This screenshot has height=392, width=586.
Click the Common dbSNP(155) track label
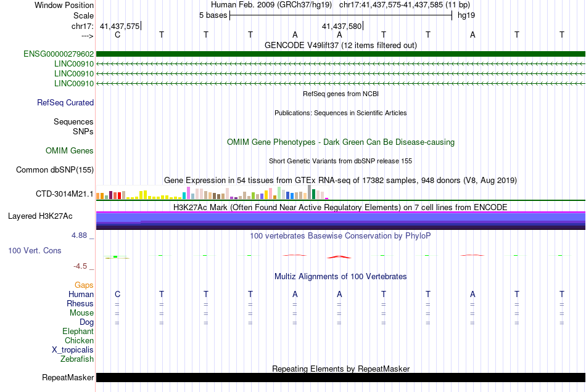pos(55,170)
